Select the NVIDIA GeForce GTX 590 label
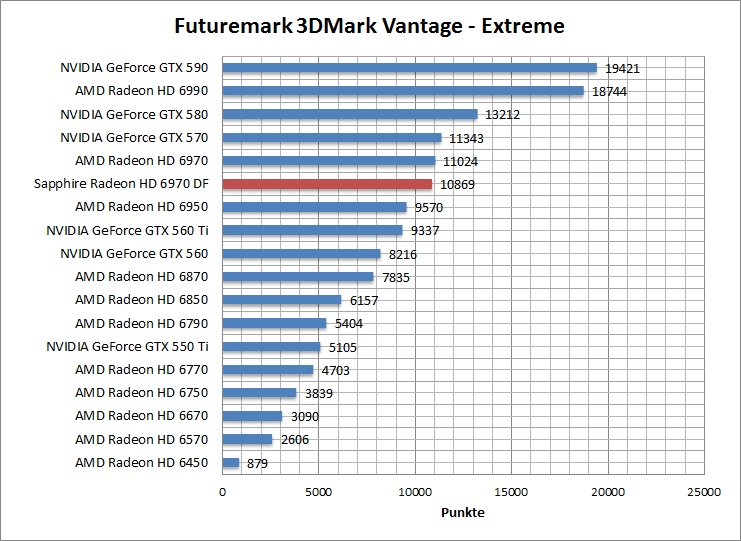 click(x=134, y=68)
